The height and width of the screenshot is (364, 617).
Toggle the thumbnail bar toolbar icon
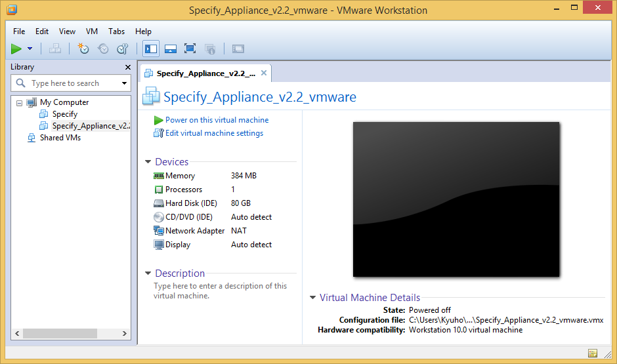point(171,49)
